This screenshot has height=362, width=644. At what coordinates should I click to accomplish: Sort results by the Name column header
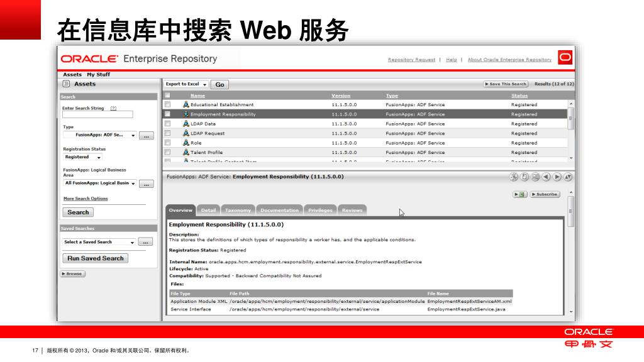tap(197, 96)
